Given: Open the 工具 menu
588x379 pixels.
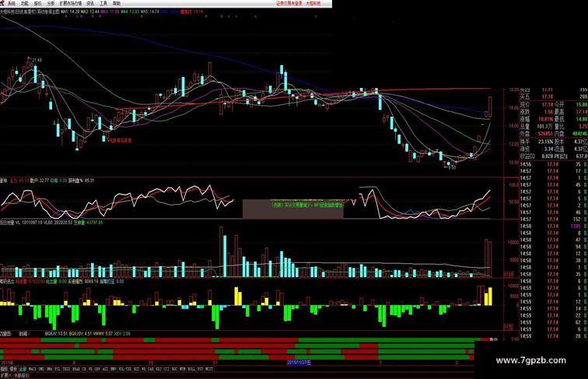Looking at the screenshot, I should [x=103, y=3].
